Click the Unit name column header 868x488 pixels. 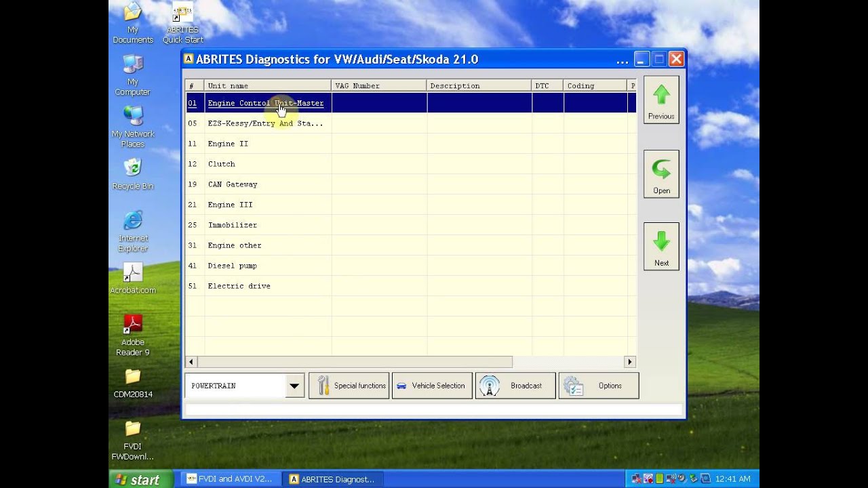point(267,85)
